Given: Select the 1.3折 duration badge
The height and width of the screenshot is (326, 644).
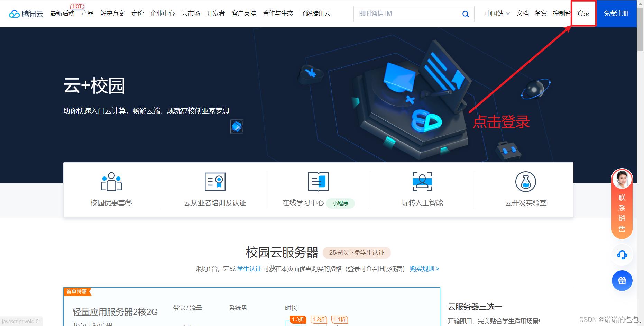Looking at the screenshot, I should [x=298, y=319].
